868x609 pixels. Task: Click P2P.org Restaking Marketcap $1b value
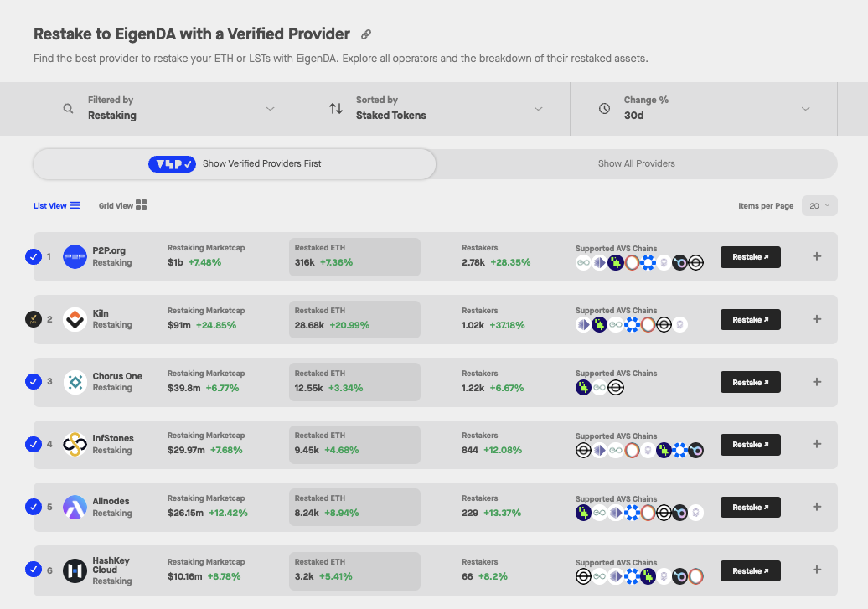click(175, 262)
